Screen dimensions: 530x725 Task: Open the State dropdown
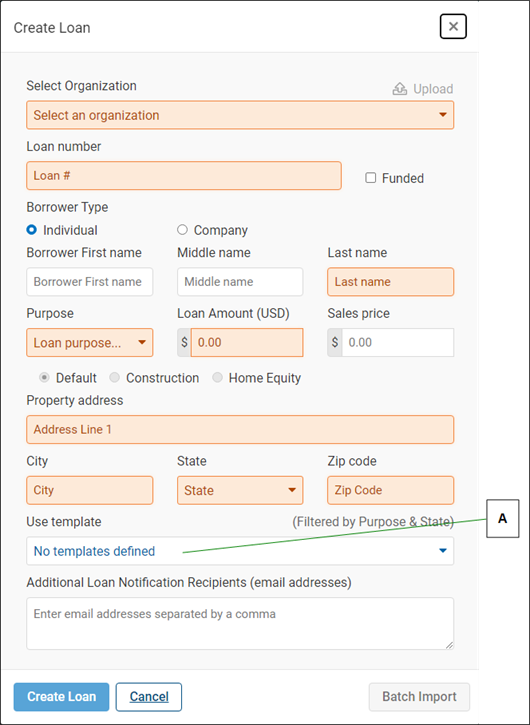coord(240,490)
